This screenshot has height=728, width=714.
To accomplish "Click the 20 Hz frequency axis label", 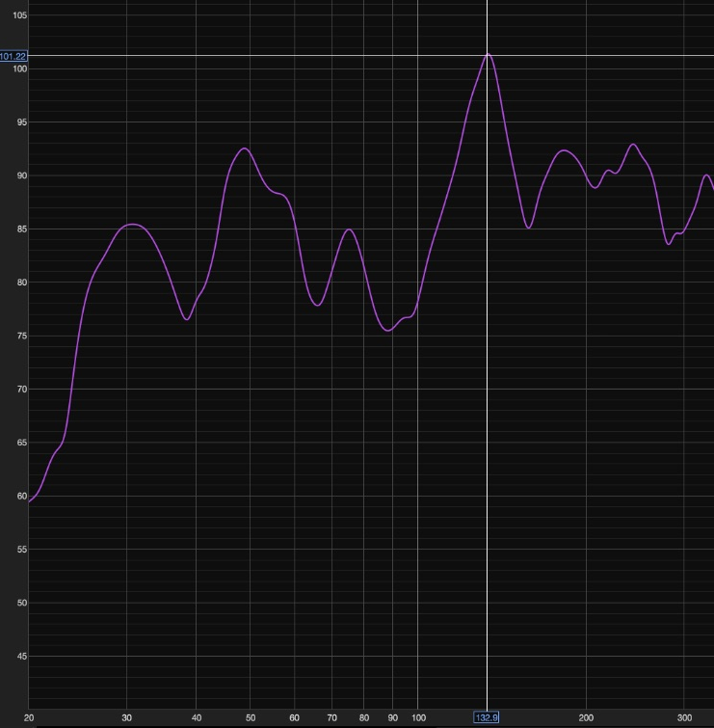I will 29,718.
